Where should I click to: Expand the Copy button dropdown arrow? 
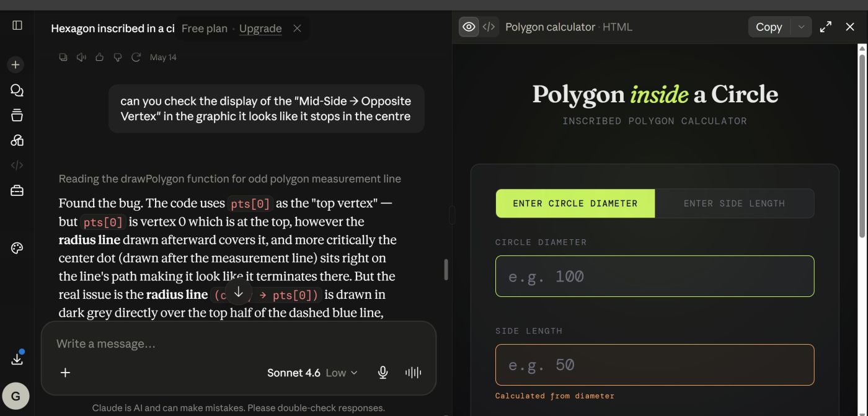tap(801, 27)
